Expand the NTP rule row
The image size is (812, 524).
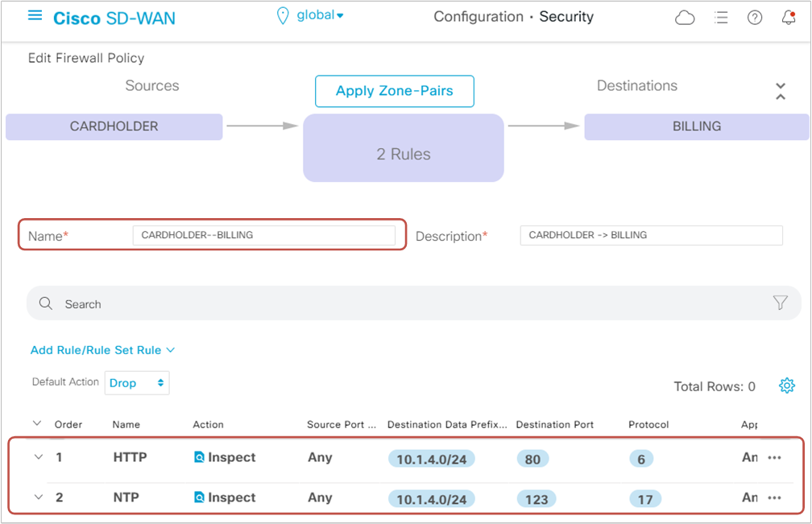38,497
